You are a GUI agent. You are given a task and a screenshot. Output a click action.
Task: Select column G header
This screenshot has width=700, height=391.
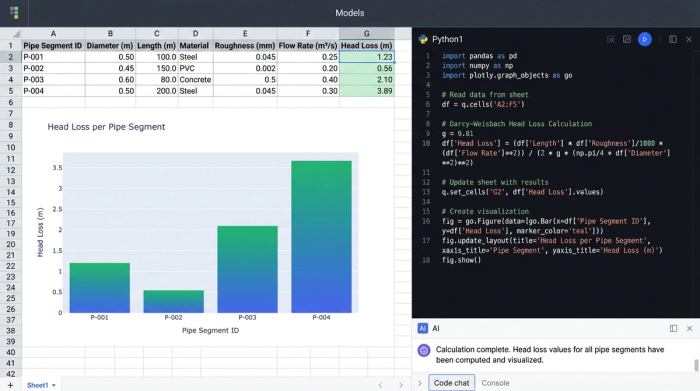pyautogui.click(x=367, y=33)
